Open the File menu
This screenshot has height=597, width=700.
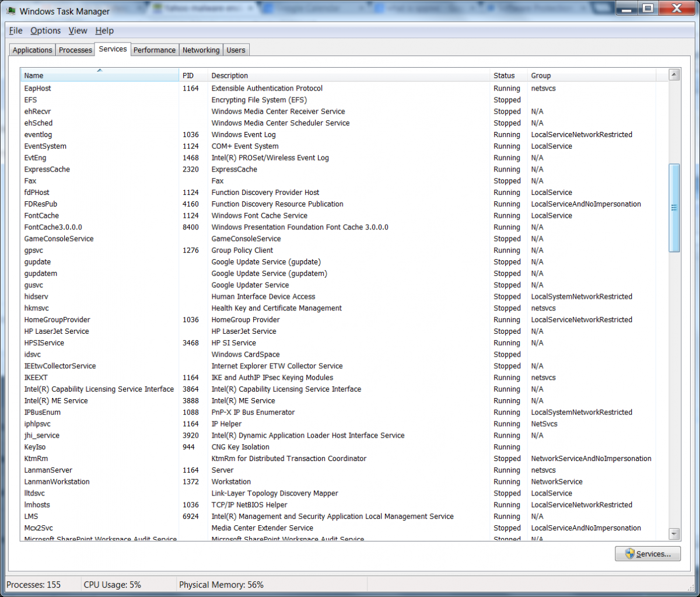tap(16, 31)
